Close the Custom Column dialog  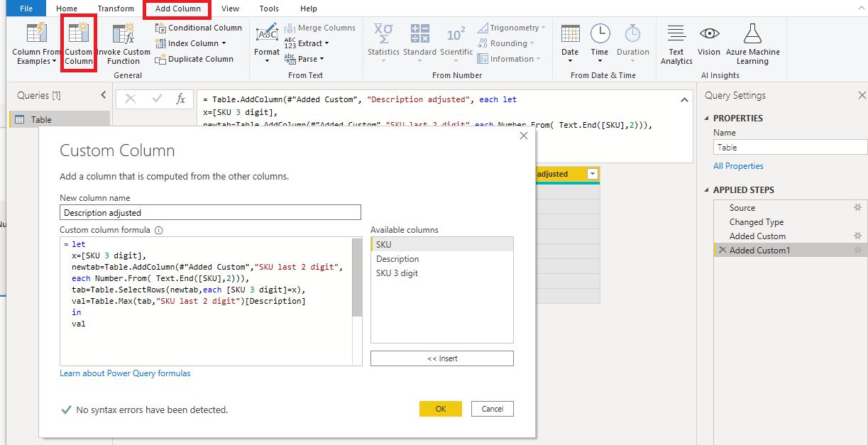click(524, 136)
